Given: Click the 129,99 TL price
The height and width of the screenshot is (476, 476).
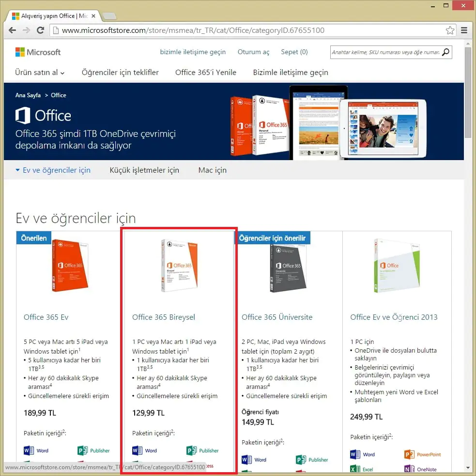Looking at the screenshot, I should point(148,413).
